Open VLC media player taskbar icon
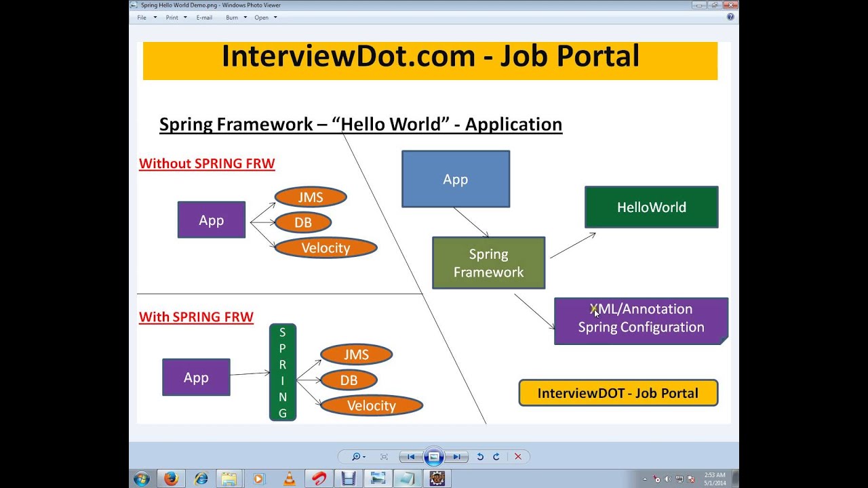868x488 pixels. pos(289,479)
